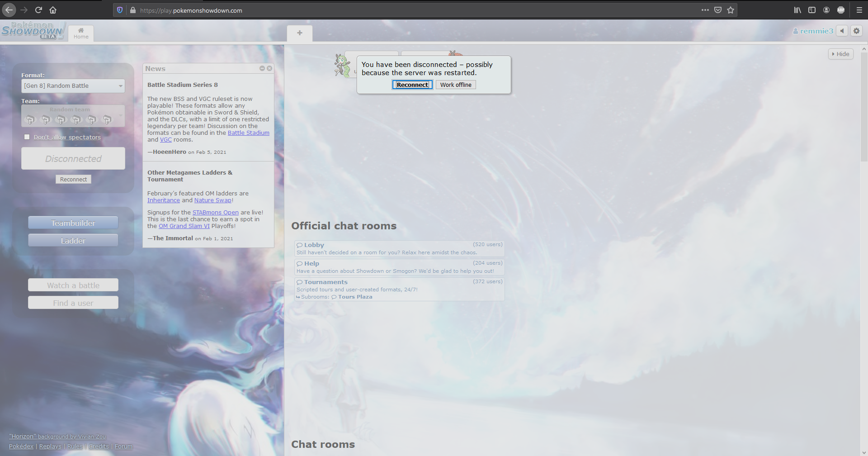Open page actions three-dot menu

(705, 10)
